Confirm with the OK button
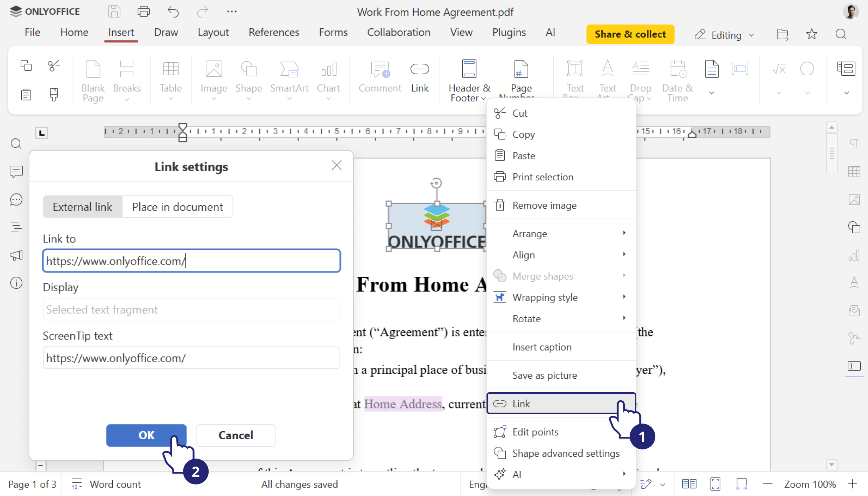The image size is (868, 496). coord(146,435)
